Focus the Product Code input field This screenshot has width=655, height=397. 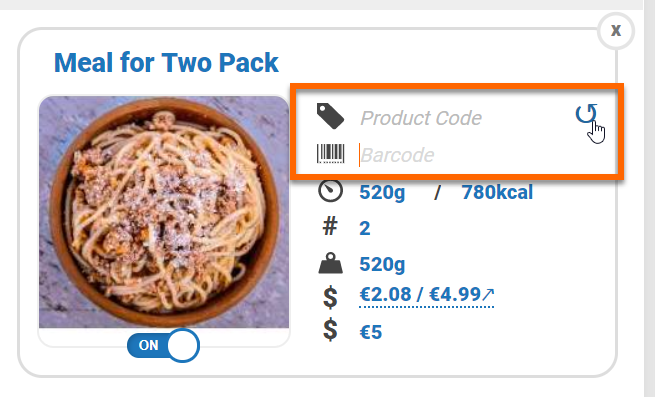pyautogui.click(x=464, y=118)
